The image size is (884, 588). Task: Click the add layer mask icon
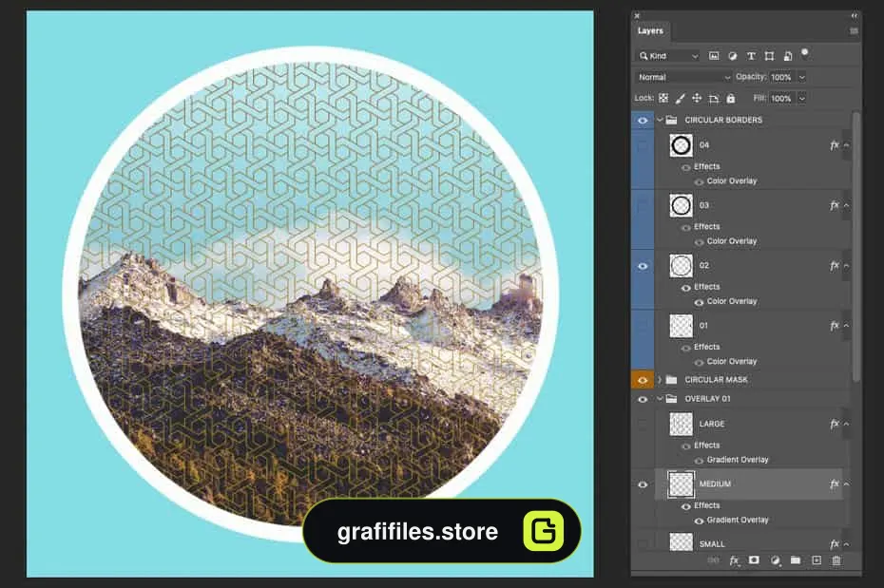point(754,560)
